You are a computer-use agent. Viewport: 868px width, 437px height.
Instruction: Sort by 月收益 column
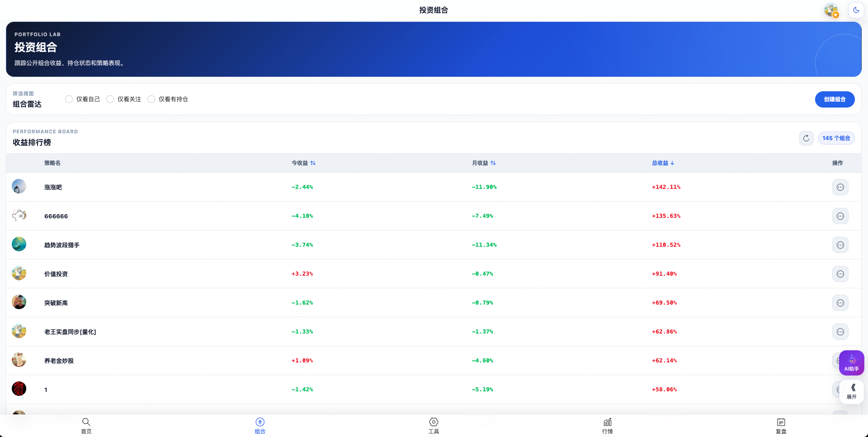point(484,163)
